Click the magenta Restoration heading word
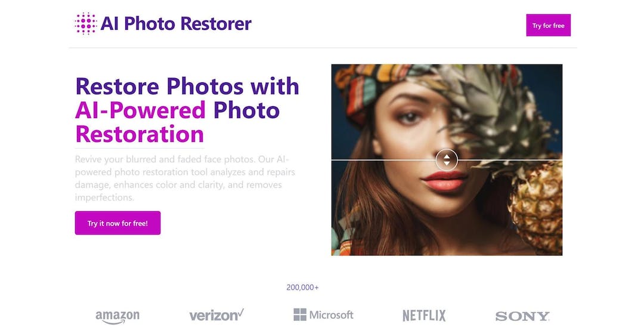The height and width of the screenshot is (336, 644). pos(140,134)
